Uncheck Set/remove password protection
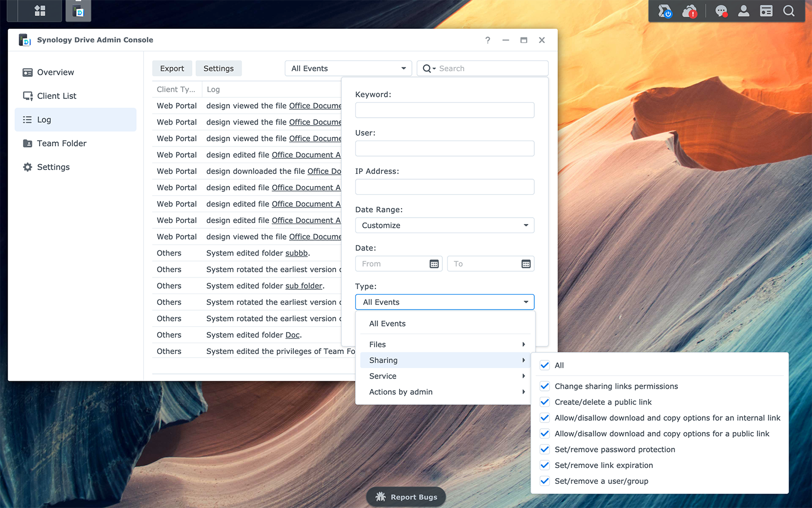Screen dimensions: 812x508 pyautogui.click(x=544, y=449)
